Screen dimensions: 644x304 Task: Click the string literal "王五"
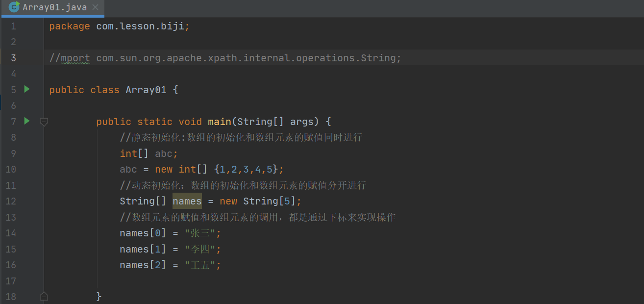pyautogui.click(x=200, y=265)
